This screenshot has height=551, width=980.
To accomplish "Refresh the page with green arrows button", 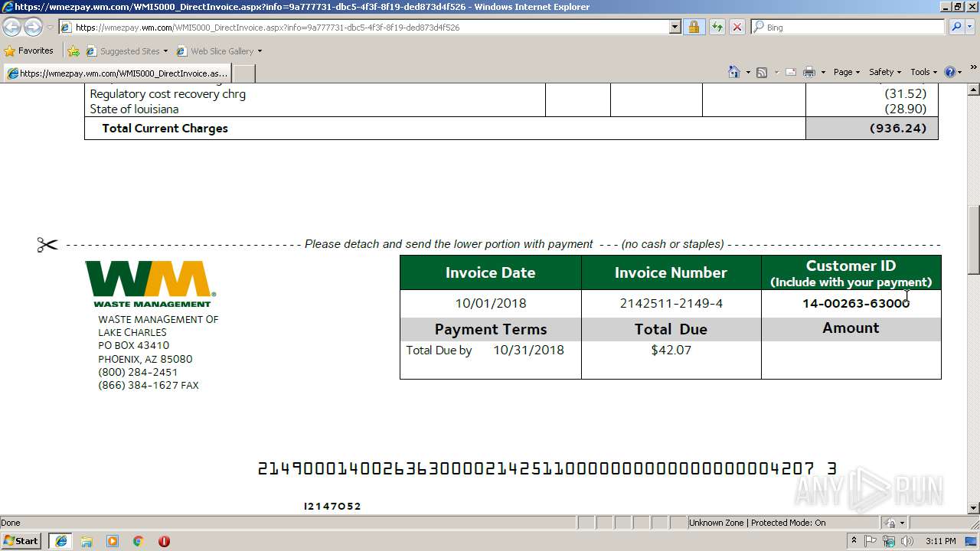I will (717, 28).
